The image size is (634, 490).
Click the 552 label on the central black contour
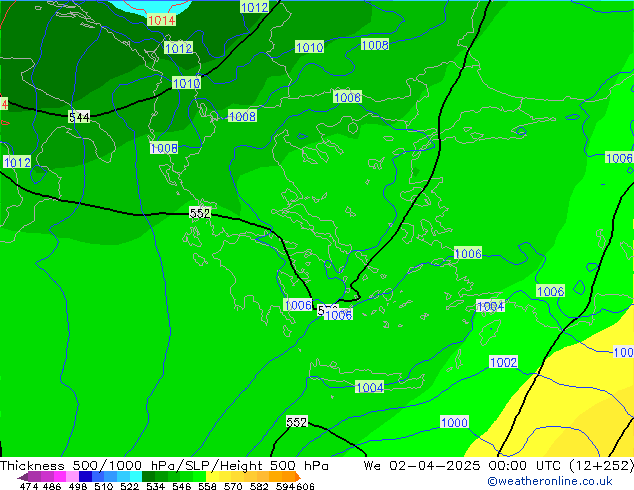click(200, 213)
